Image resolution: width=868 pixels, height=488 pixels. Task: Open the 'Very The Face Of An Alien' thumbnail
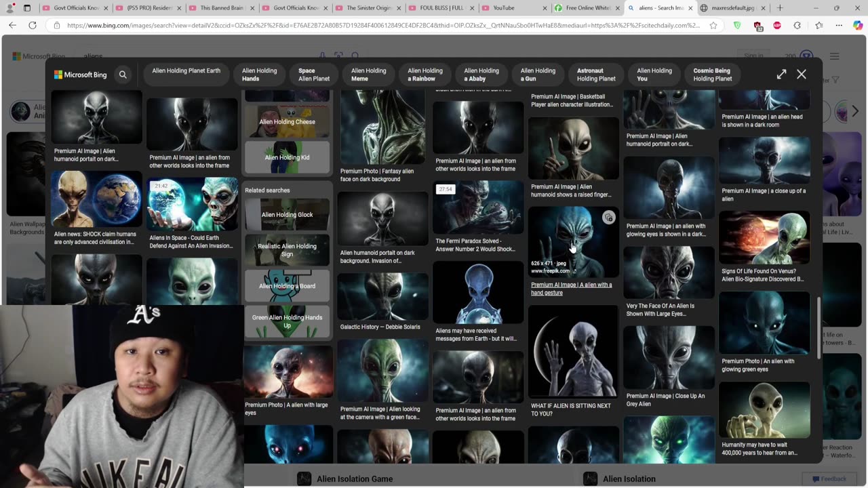coord(669,272)
